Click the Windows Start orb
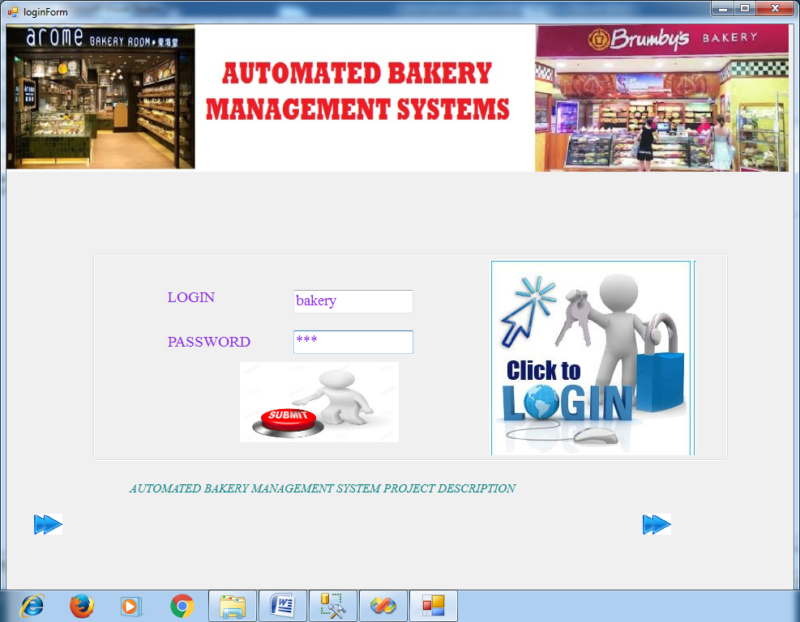This screenshot has height=622, width=800. 3,606
